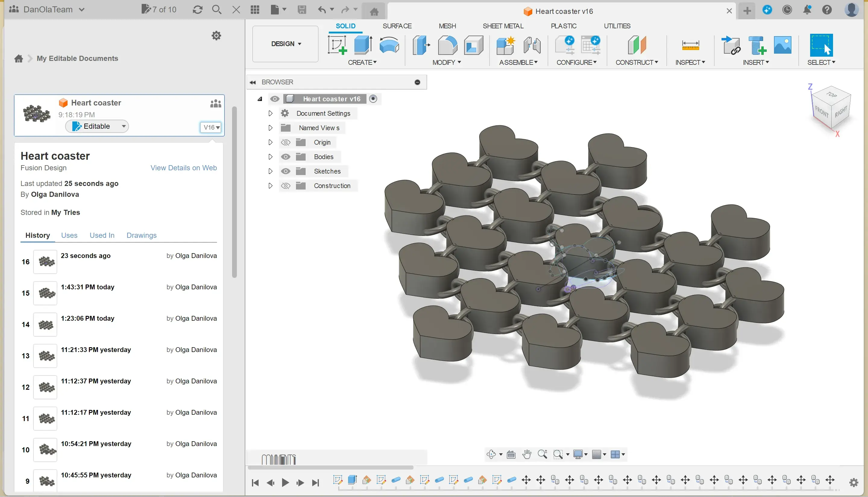Select the Fillet tool icon
The height and width of the screenshot is (497, 868).
447,45
